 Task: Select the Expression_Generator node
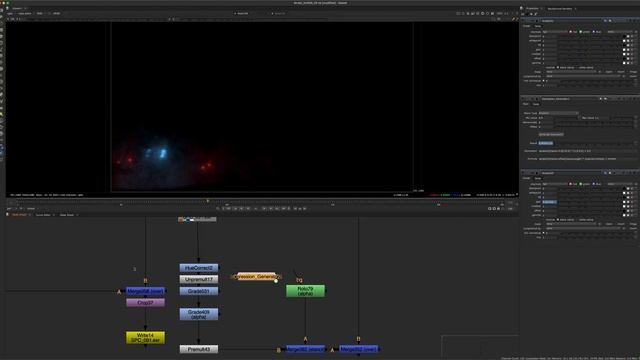coord(256,276)
